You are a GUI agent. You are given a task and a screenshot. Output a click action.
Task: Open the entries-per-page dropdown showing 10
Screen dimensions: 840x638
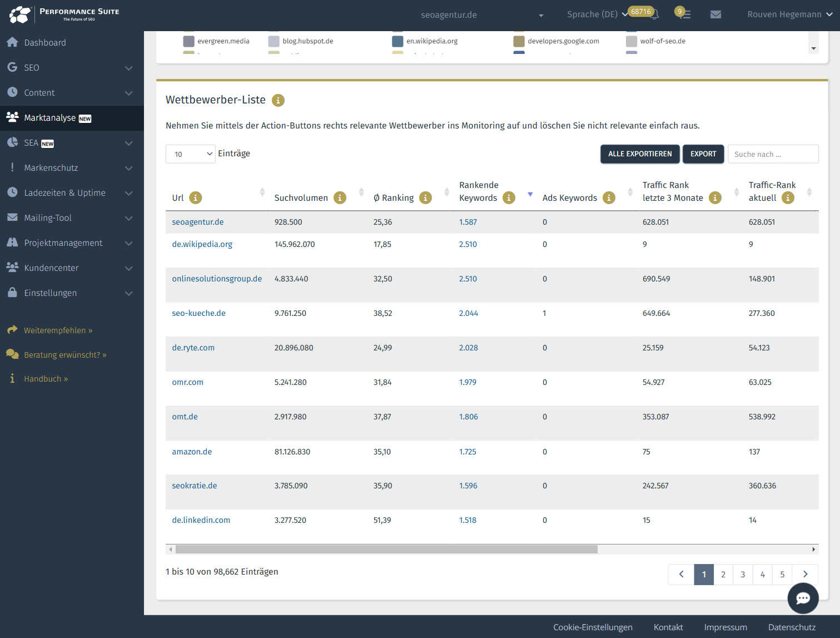tap(191, 154)
